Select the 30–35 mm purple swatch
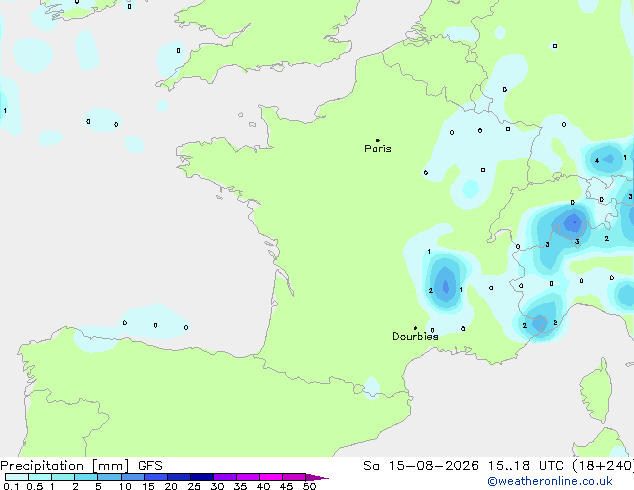 pyautogui.click(x=225, y=477)
